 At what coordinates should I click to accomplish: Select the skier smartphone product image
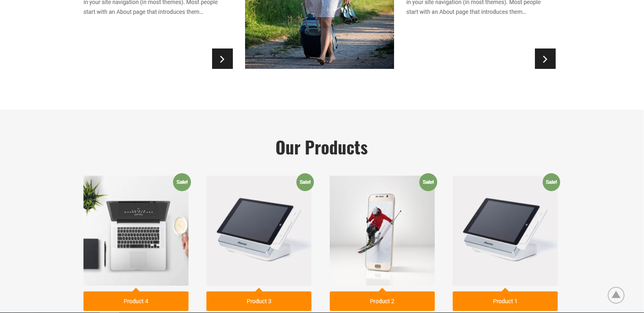tap(382, 231)
